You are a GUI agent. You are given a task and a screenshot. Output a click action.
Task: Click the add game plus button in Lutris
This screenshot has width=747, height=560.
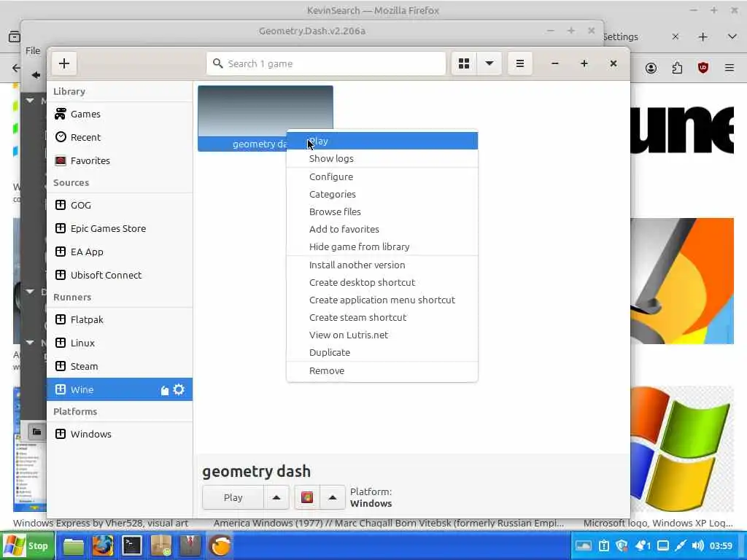tap(64, 63)
